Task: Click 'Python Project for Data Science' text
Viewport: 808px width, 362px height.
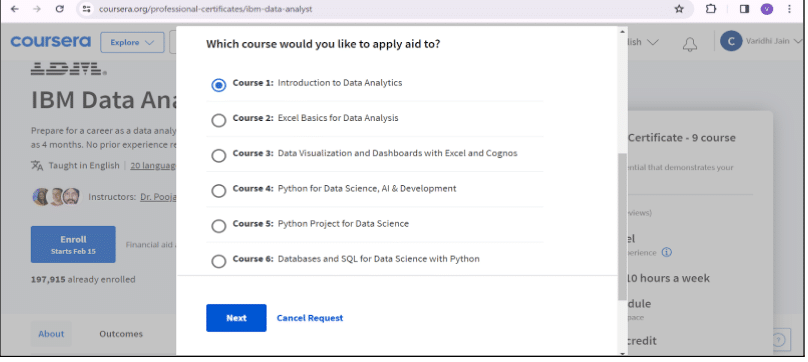Action: tap(343, 223)
